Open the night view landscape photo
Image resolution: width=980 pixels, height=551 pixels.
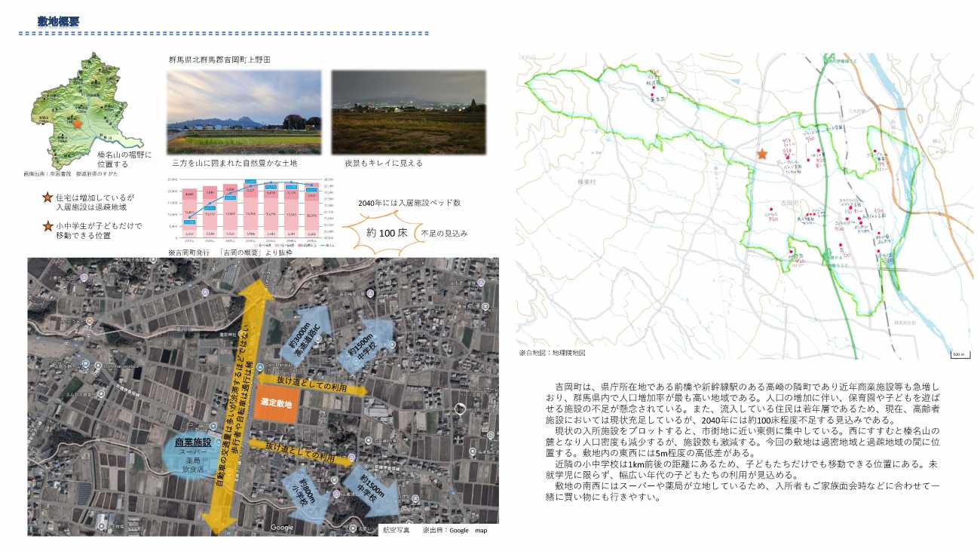(x=408, y=112)
